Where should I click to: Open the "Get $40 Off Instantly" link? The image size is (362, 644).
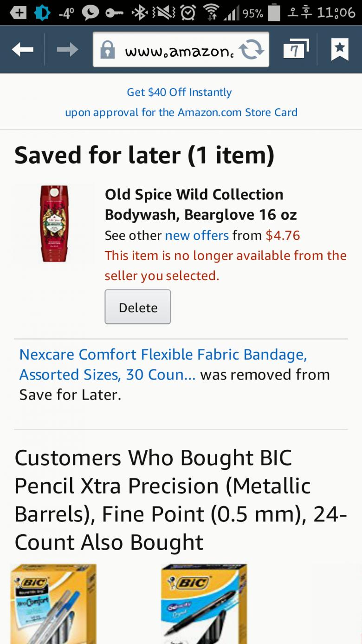(x=179, y=92)
